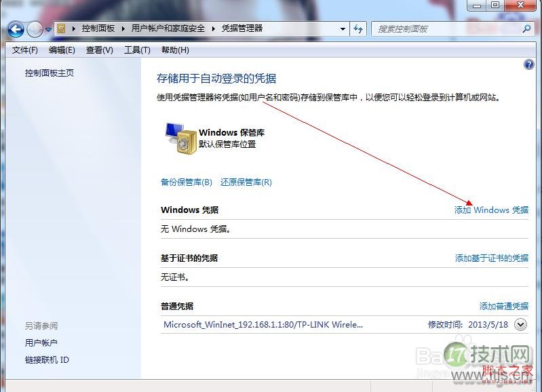Focus the 搜索控制面板 search field
This screenshot has height=392, width=542.
[447, 28]
